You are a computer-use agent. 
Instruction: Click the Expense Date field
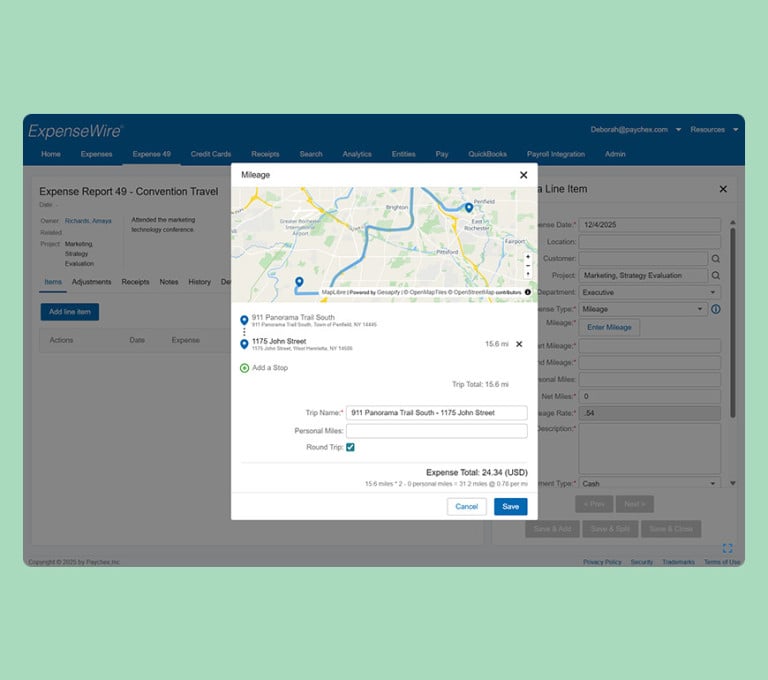[649, 225]
